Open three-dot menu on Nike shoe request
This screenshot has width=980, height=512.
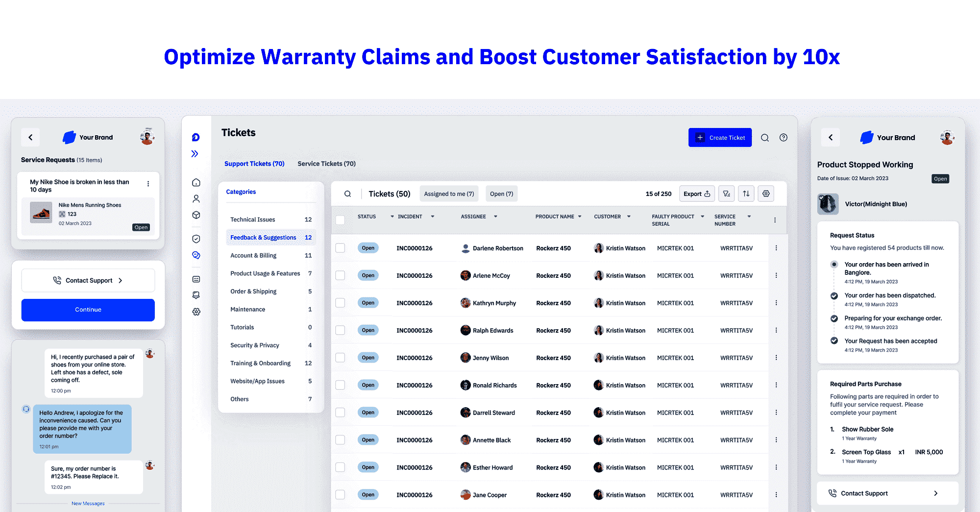tap(148, 184)
